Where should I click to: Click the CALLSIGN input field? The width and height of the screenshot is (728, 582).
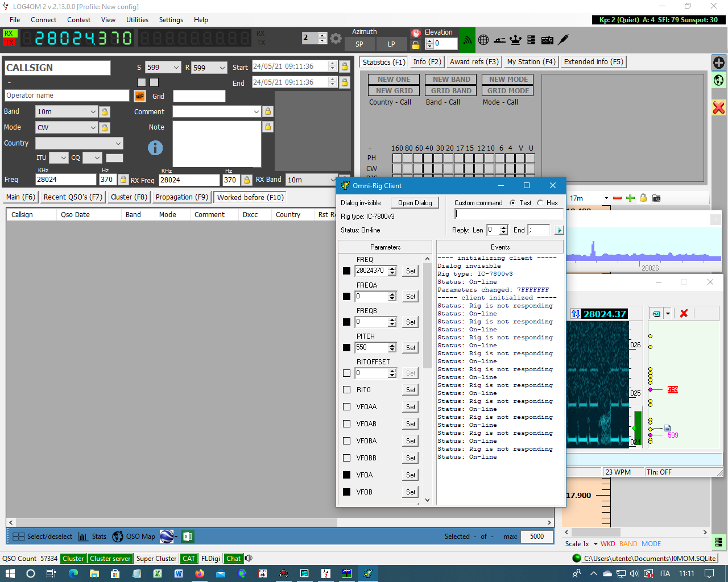click(x=57, y=68)
